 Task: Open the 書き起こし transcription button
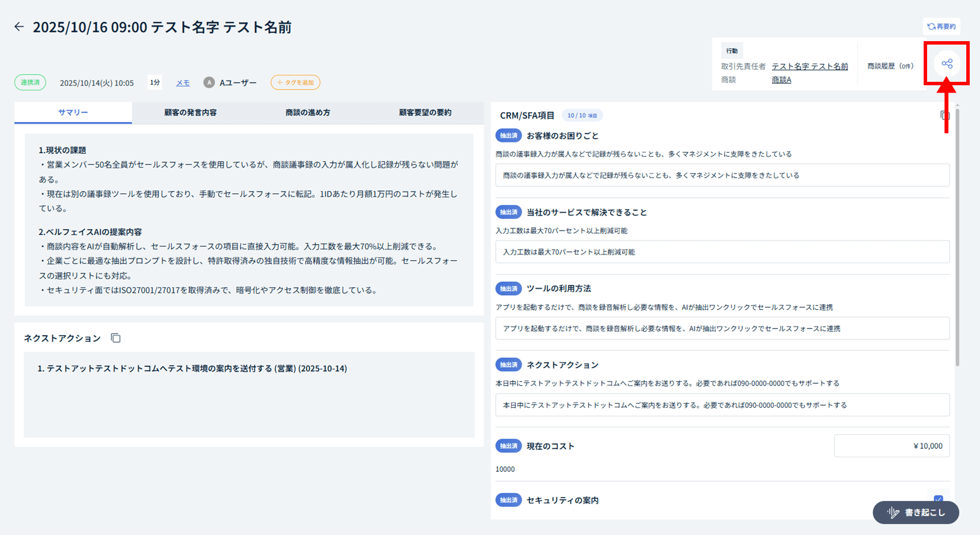tap(915, 512)
